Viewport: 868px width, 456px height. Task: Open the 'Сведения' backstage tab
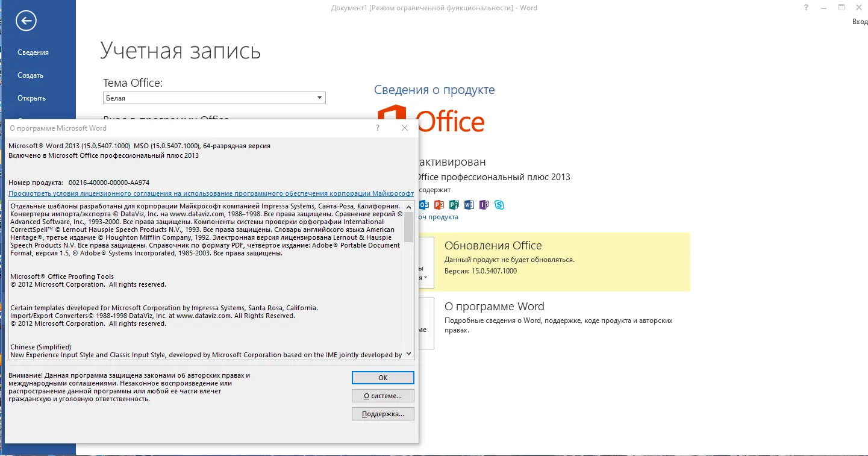(33, 52)
